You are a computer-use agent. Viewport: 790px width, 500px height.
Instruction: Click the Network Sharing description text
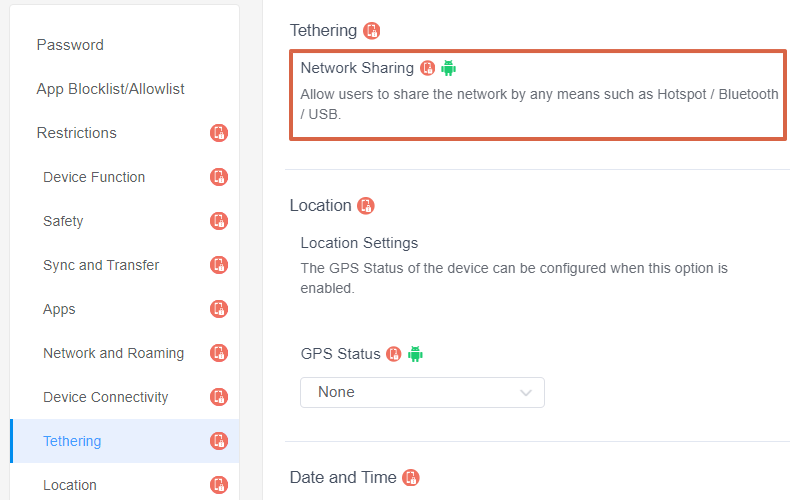pyautogui.click(x=540, y=104)
